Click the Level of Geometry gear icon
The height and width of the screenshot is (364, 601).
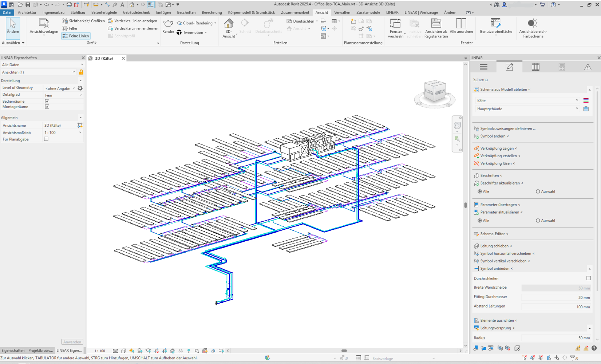80,88
